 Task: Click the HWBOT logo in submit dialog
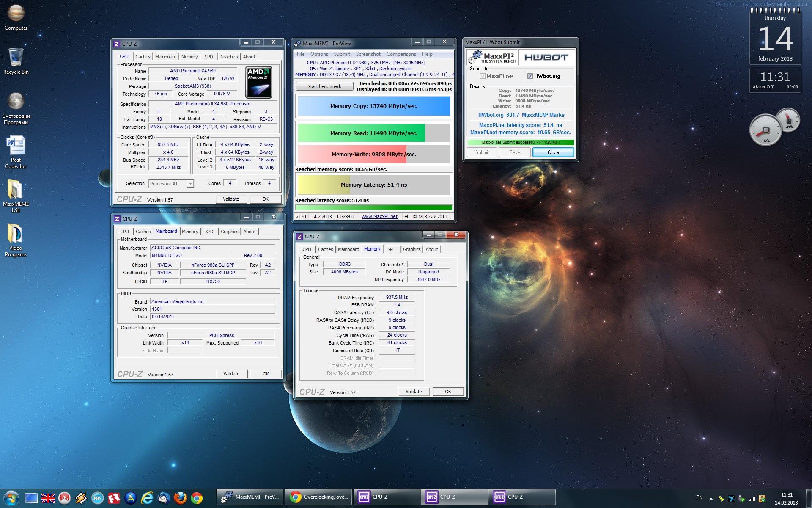pyautogui.click(x=546, y=57)
